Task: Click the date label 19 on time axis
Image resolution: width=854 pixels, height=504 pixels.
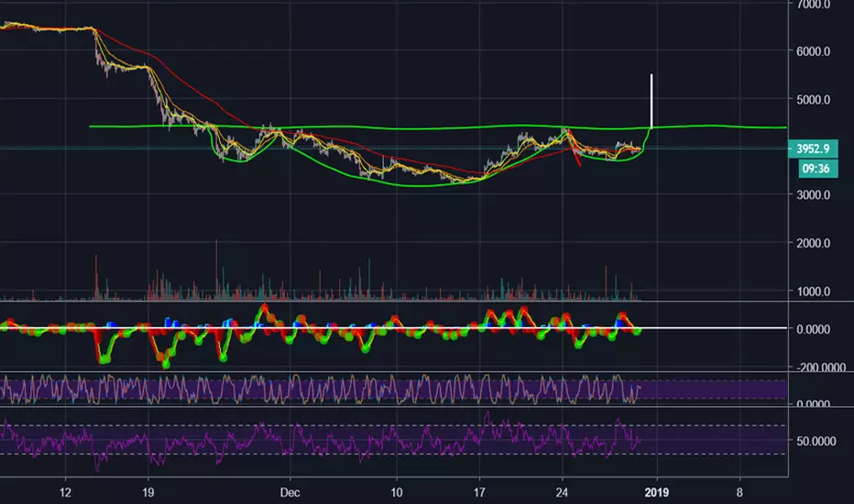Action: click(148, 493)
